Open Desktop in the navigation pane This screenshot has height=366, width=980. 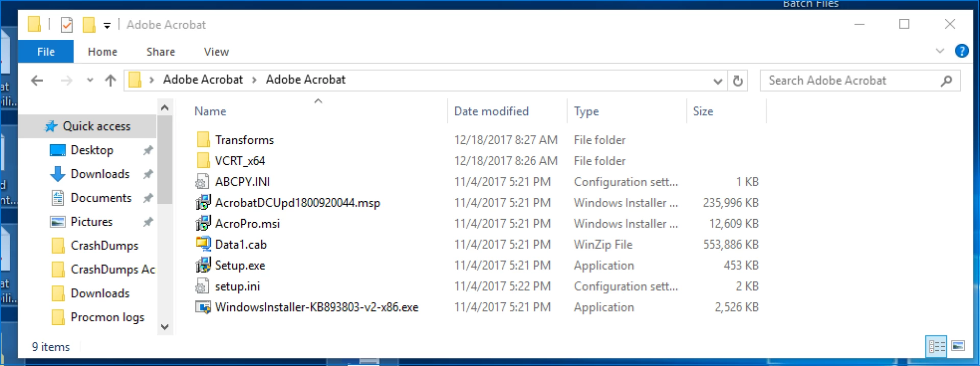[92, 150]
